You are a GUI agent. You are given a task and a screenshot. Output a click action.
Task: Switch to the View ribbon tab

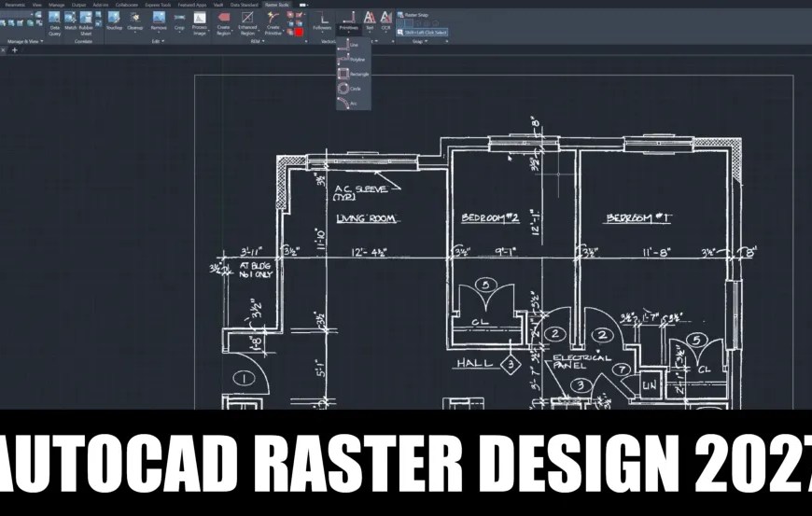pos(36,5)
